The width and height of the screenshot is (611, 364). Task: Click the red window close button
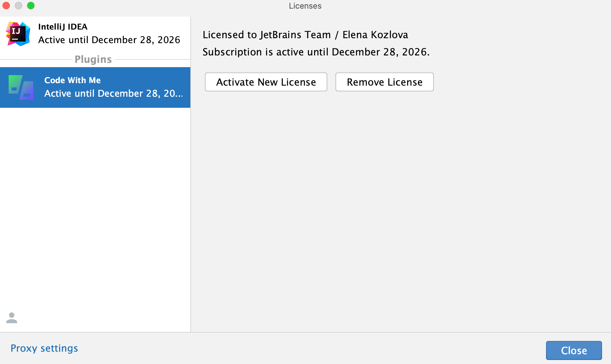coord(6,6)
